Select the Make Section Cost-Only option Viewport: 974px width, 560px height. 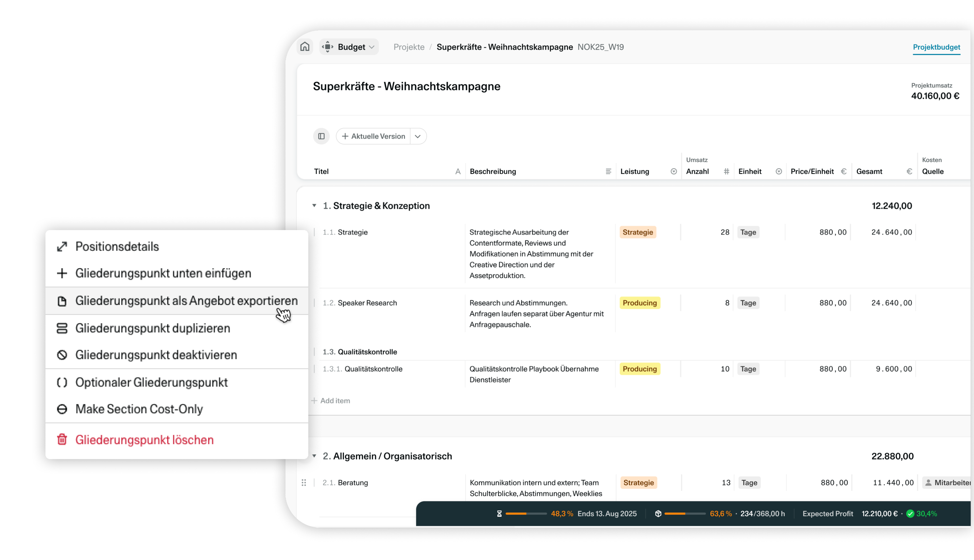tap(139, 409)
